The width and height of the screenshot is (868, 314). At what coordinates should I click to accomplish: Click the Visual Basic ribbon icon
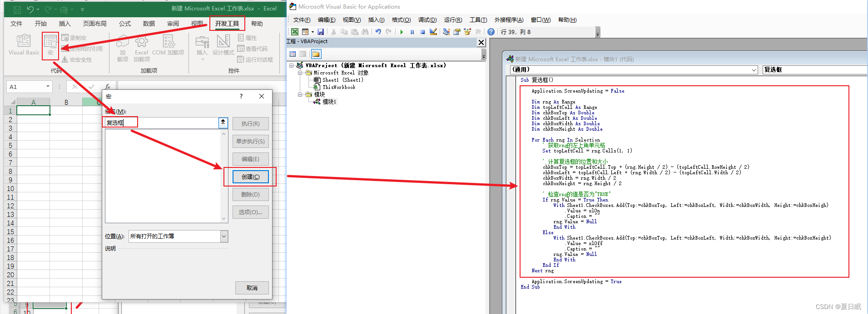[x=24, y=45]
